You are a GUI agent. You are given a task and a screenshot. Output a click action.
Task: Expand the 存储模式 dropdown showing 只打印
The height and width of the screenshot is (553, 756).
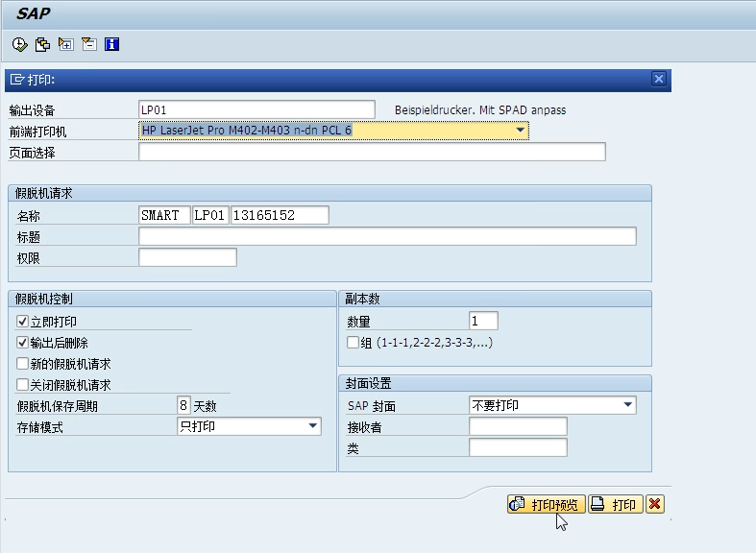[x=313, y=426]
